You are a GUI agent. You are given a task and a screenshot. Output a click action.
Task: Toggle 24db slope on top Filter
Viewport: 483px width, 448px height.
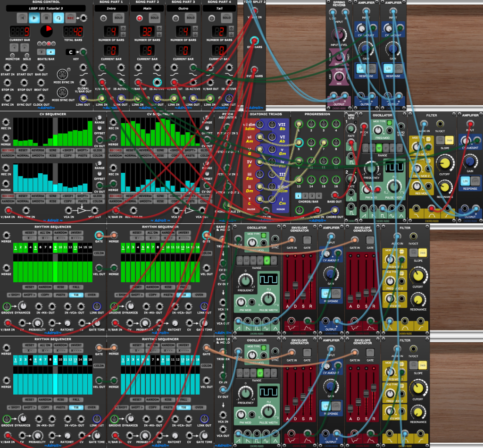point(450,141)
